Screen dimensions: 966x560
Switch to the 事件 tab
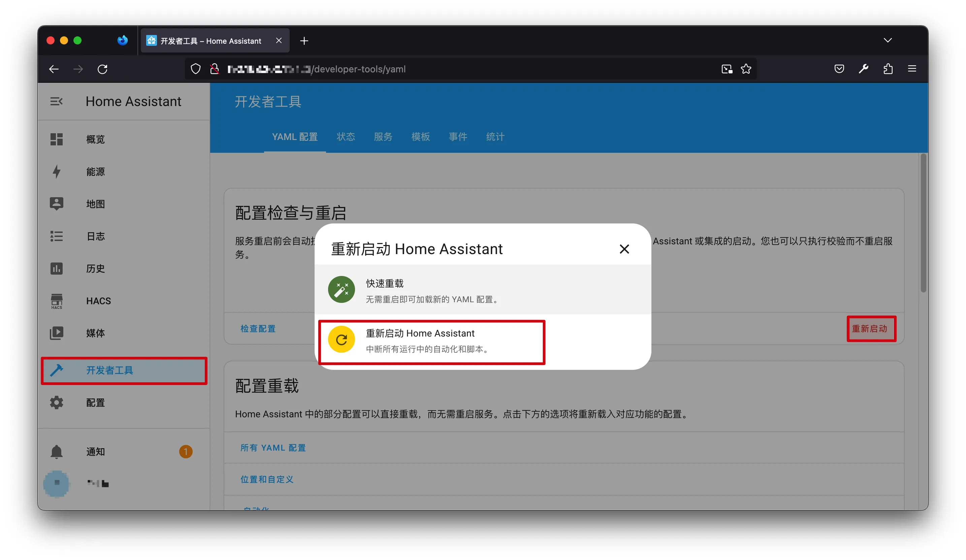pyautogui.click(x=458, y=137)
